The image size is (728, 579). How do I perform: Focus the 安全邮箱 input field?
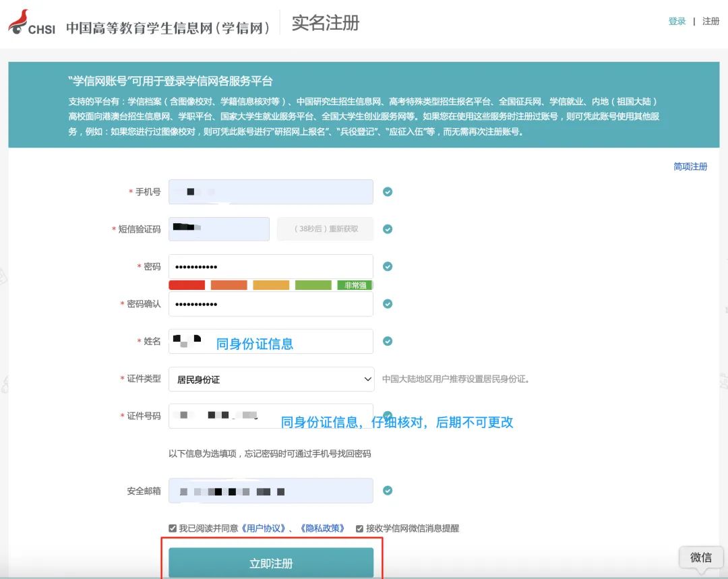coord(271,491)
